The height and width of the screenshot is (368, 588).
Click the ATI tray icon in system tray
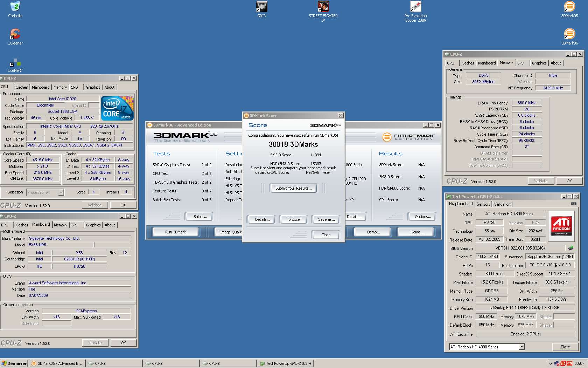[x=569, y=363]
